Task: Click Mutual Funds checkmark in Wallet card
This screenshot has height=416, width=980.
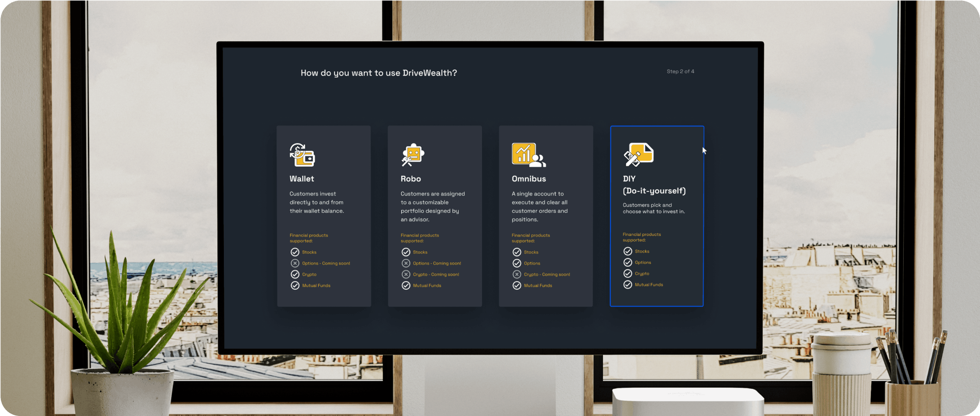Action: 295,285
